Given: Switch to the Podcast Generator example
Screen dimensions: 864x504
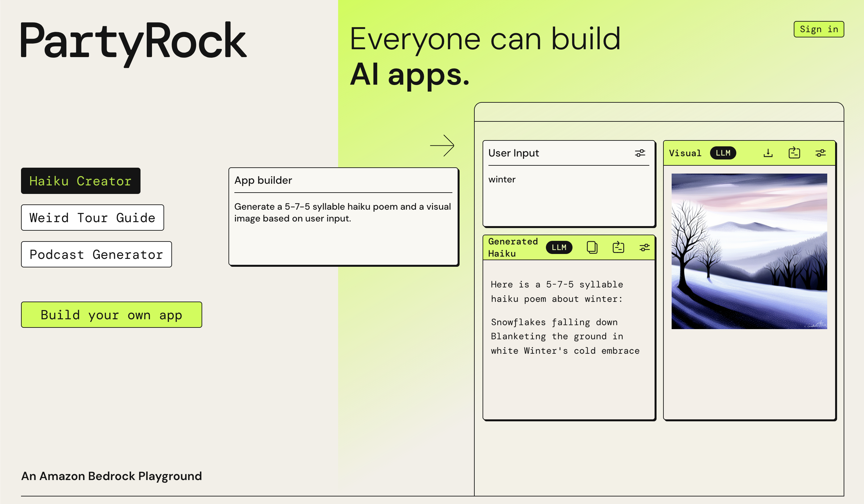Looking at the screenshot, I should pyautogui.click(x=96, y=255).
